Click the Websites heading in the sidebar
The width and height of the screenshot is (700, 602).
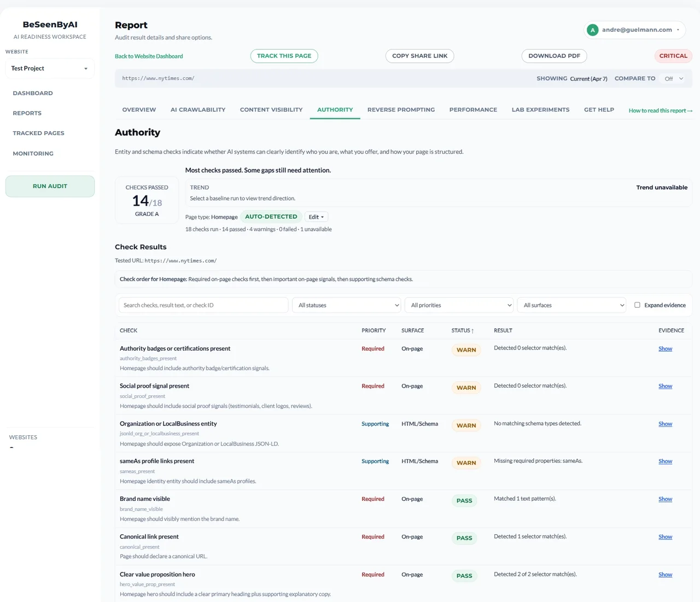(x=23, y=437)
